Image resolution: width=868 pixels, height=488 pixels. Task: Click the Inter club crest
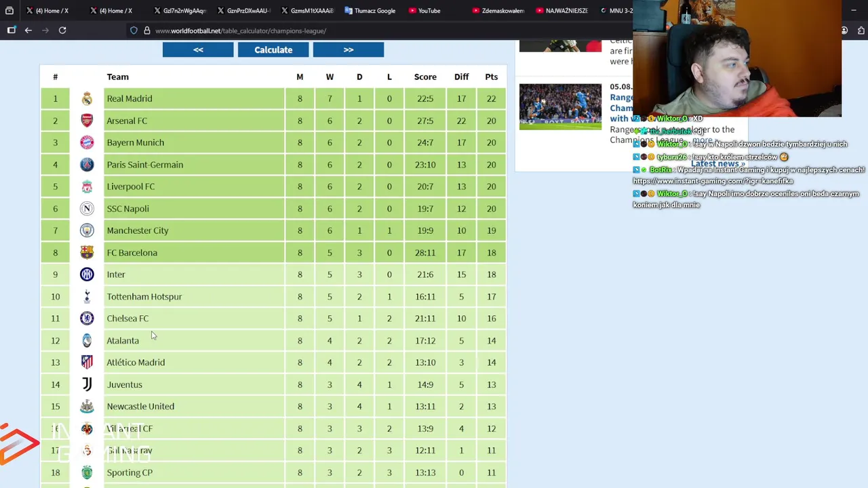tap(87, 274)
